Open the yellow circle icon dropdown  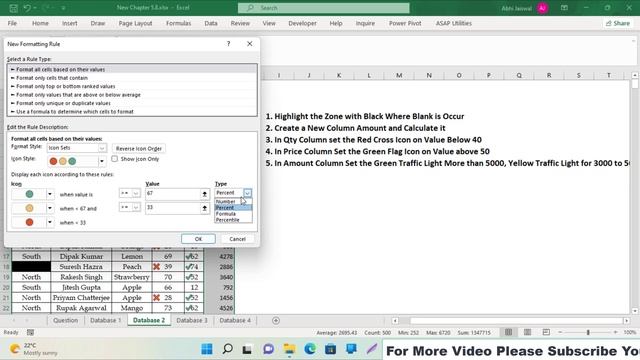click(x=50, y=209)
